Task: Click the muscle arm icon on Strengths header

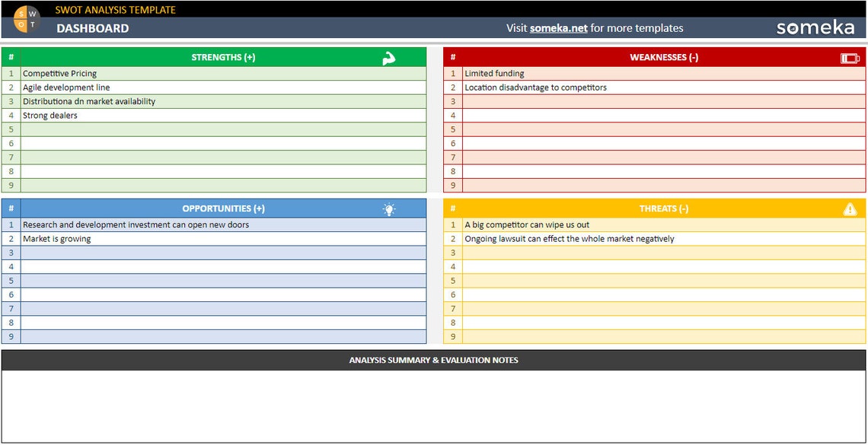Action: (389, 56)
